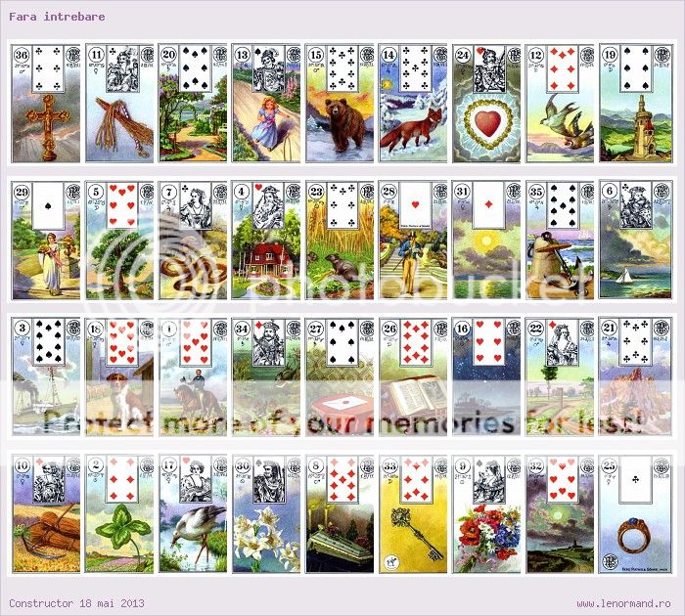Choose card 25 with the Ring
Screen dimensions: 685x616
(636, 513)
